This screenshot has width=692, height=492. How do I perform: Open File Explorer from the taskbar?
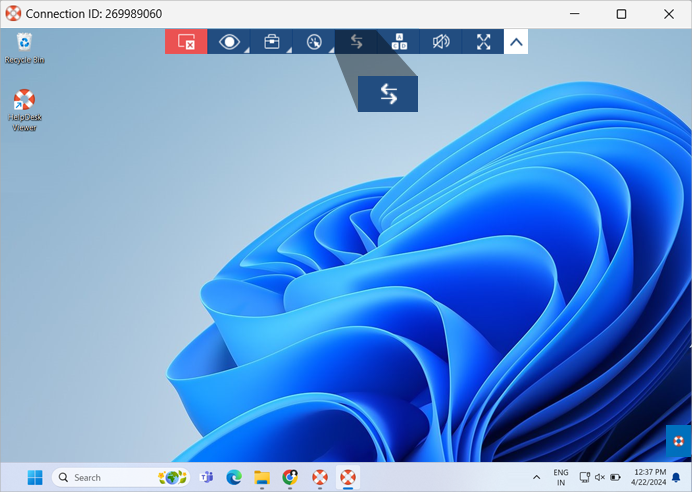[x=262, y=477]
